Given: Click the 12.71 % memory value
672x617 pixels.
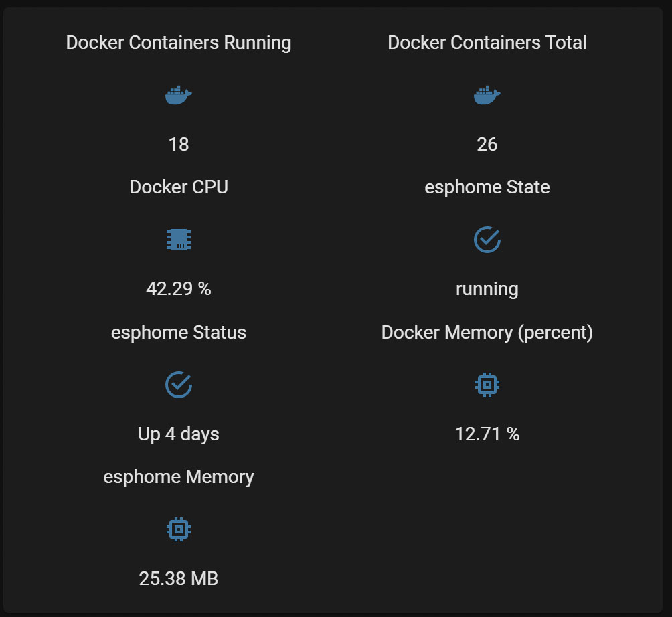Looking at the screenshot, I should click(x=487, y=434).
